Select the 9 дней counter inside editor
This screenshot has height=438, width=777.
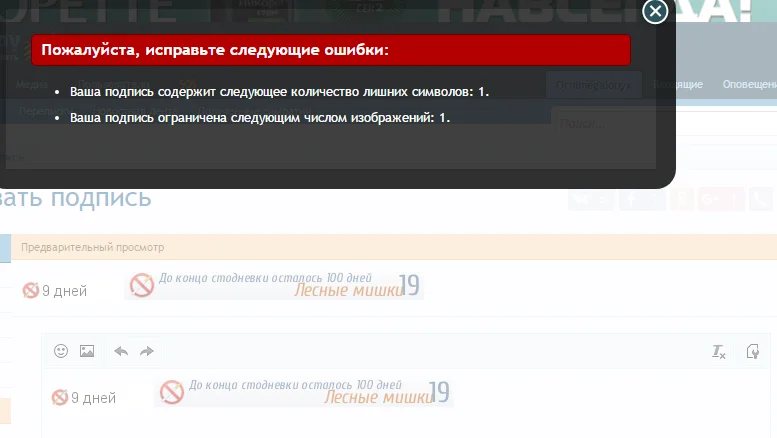[x=84, y=397]
